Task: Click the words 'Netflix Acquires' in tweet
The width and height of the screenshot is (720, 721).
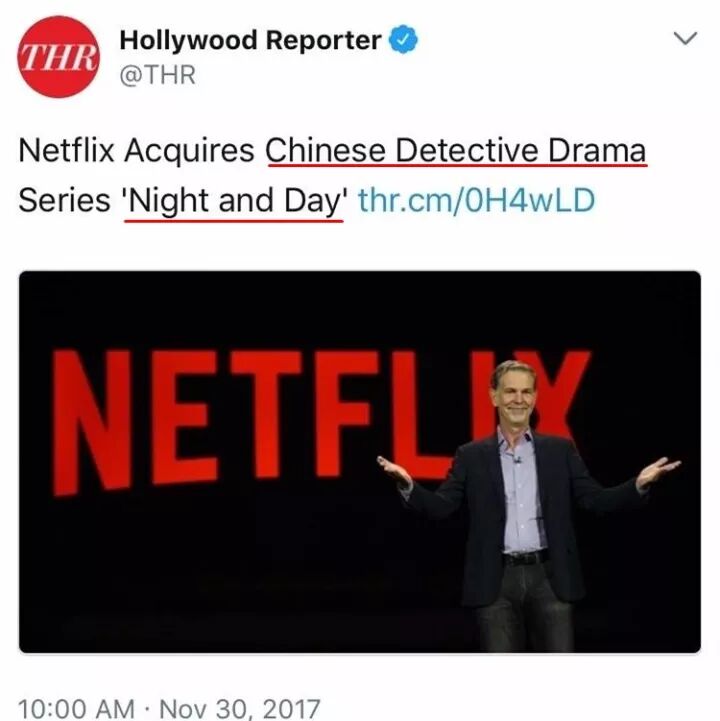Action: (137, 151)
